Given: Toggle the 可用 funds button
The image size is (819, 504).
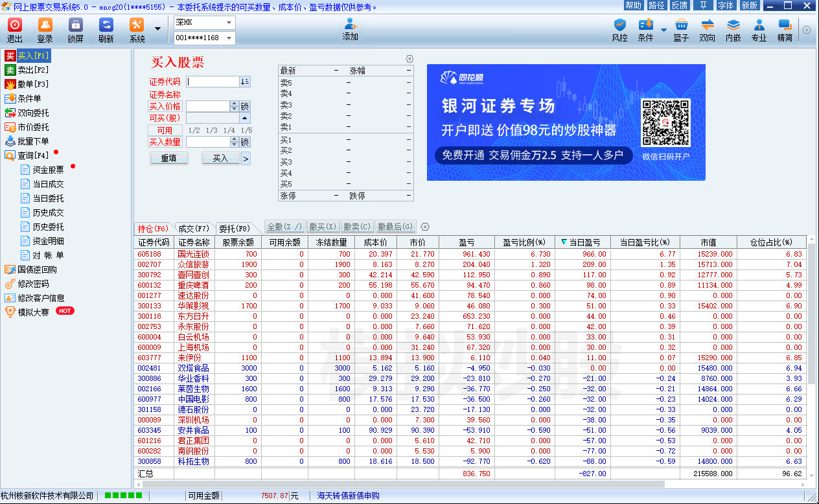Looking at the screenshot, I should tap(165, 130).
